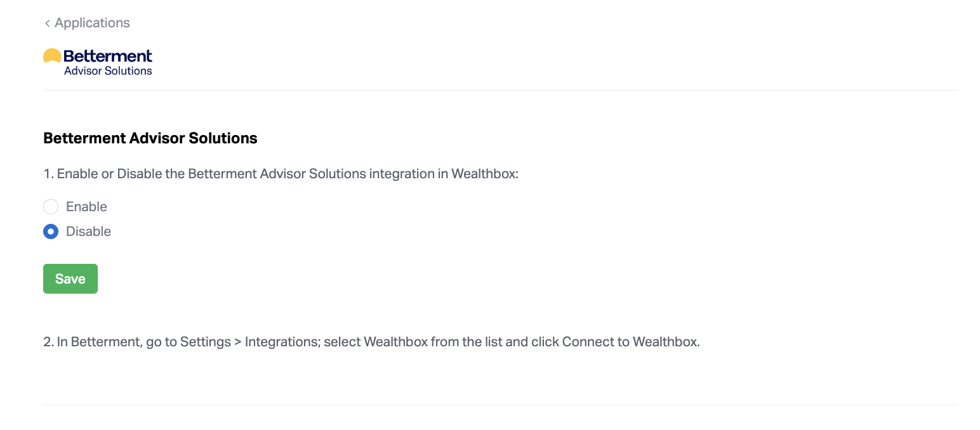Click the divider line below the logo

click(x=500, y=90)
